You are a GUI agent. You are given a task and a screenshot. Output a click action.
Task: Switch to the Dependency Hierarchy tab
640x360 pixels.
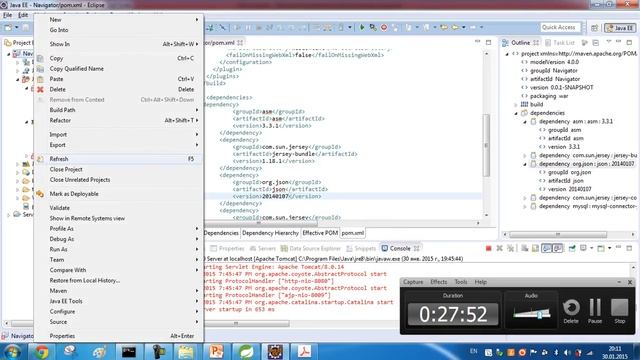[270, 233]
